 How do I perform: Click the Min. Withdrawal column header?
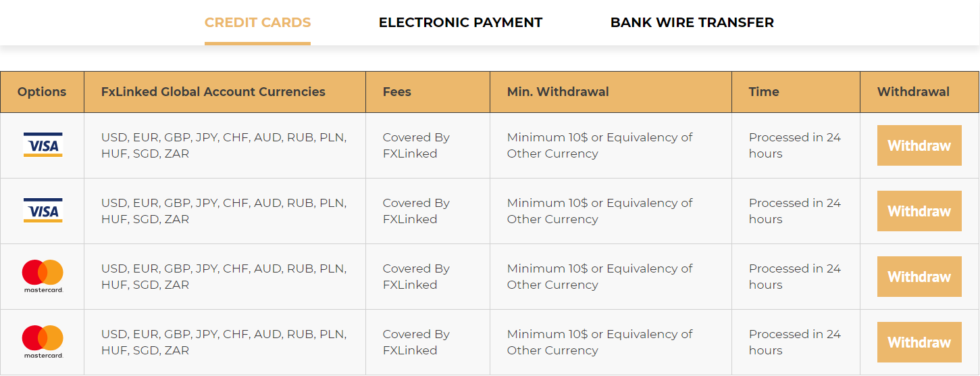pos(558,92)
